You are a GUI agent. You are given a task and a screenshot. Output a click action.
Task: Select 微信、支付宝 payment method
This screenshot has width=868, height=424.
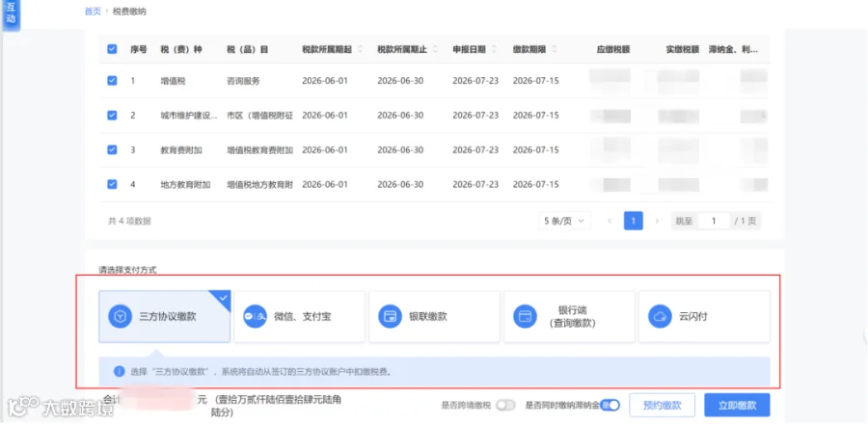pos(300,317)
